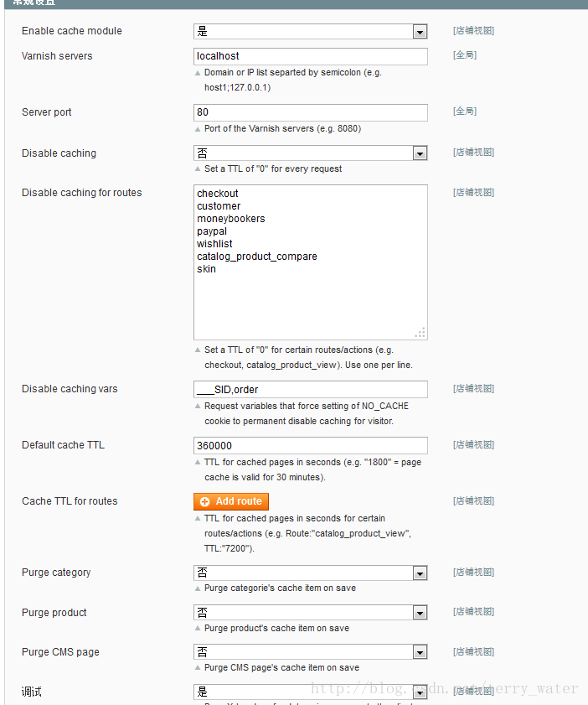Screen dimensions: 588x705
Task: Click the Add route button
Action: [231, 501]
